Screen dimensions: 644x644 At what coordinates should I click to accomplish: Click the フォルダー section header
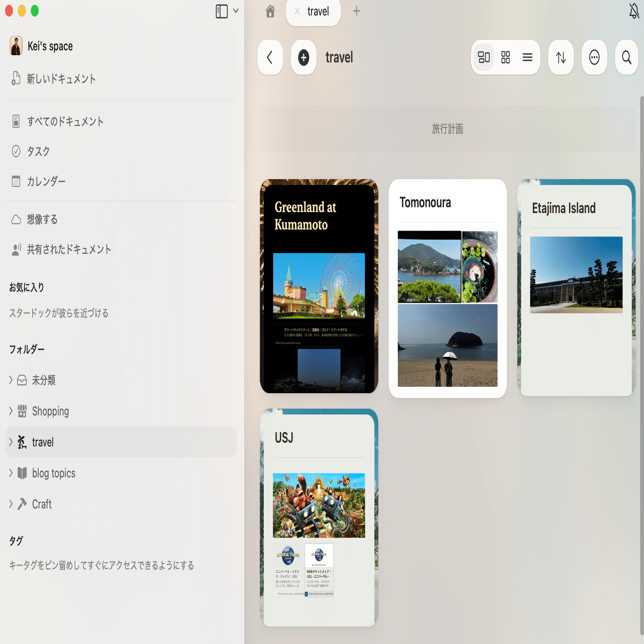(x=27, y=350)
